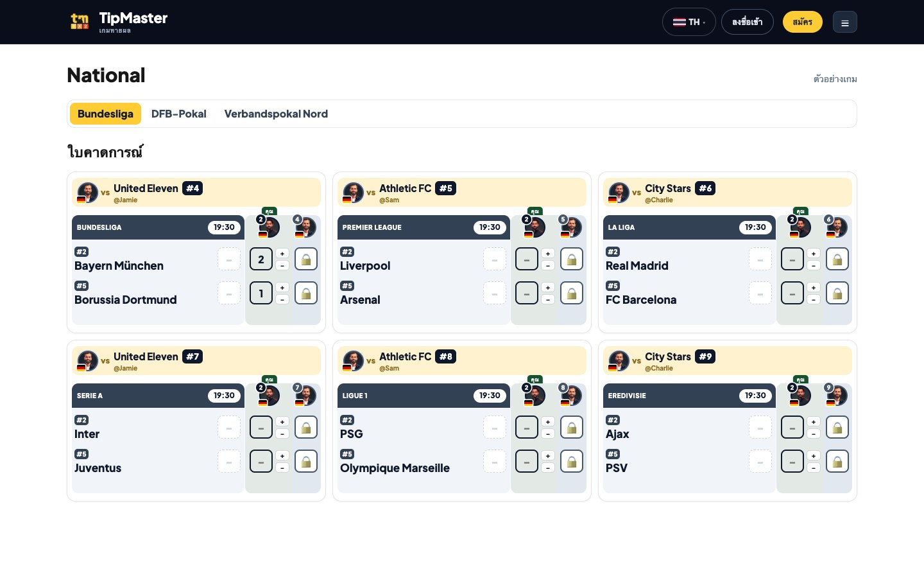Click the TipMaster logo icon
The width and height of the screenshot is (924, 578).
80,22
